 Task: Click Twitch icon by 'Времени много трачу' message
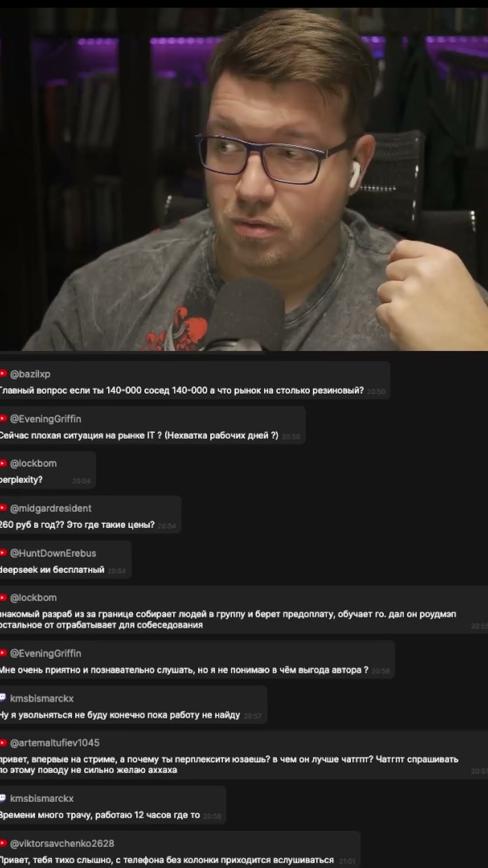click(x=3, y=798)
